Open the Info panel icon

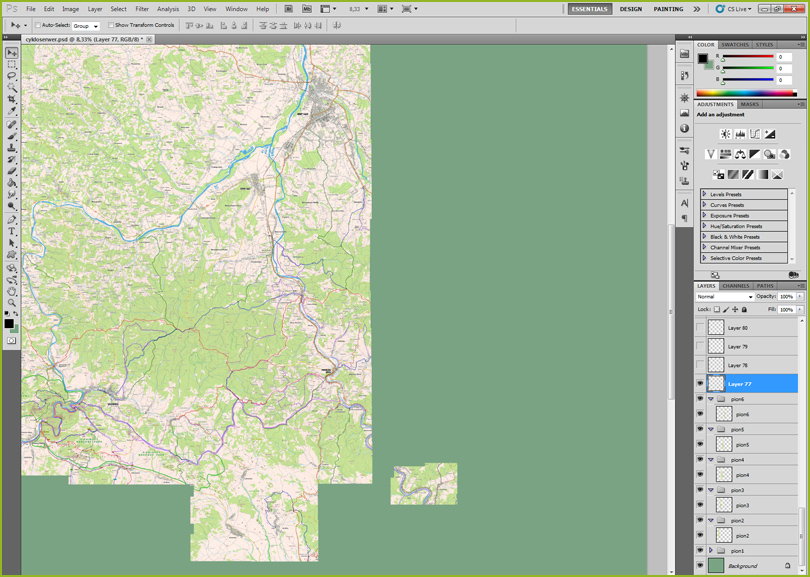[684, 128]
